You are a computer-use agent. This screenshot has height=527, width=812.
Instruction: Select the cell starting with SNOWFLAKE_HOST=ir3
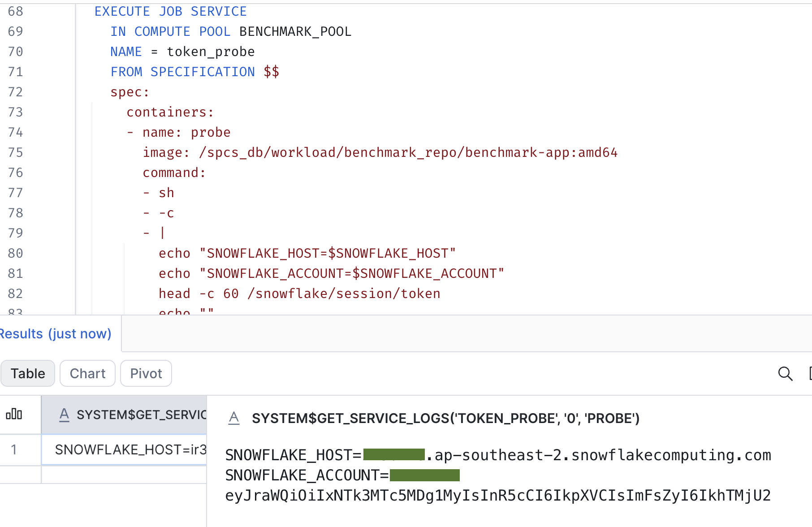click(x=124, y=449)
